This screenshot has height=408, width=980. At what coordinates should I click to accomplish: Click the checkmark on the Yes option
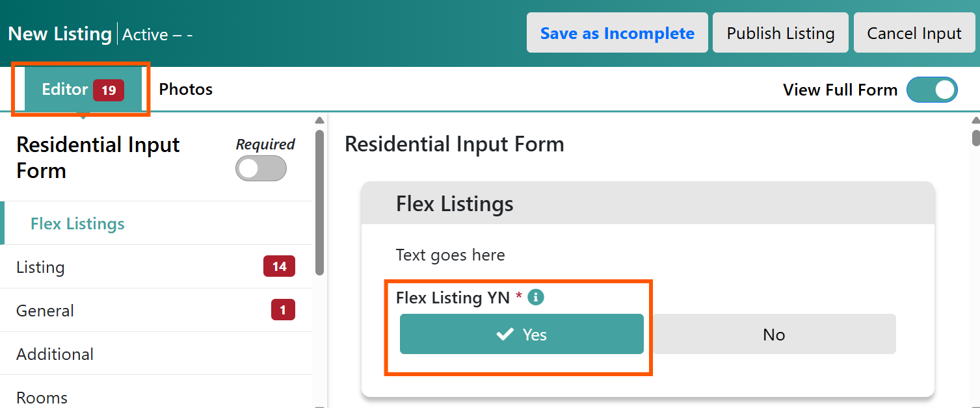pos(505,335)
